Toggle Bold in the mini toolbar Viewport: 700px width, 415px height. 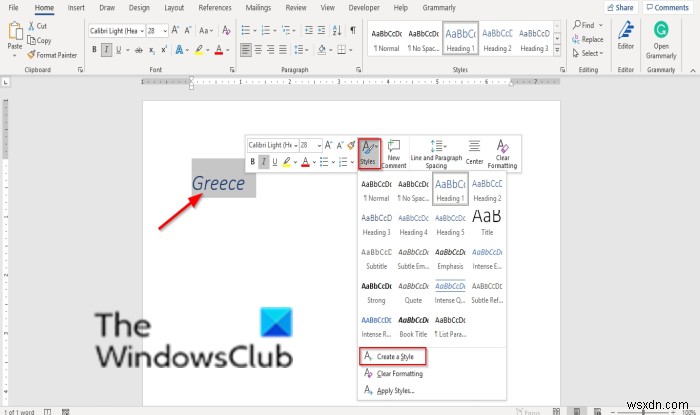(x=253, y=162)
